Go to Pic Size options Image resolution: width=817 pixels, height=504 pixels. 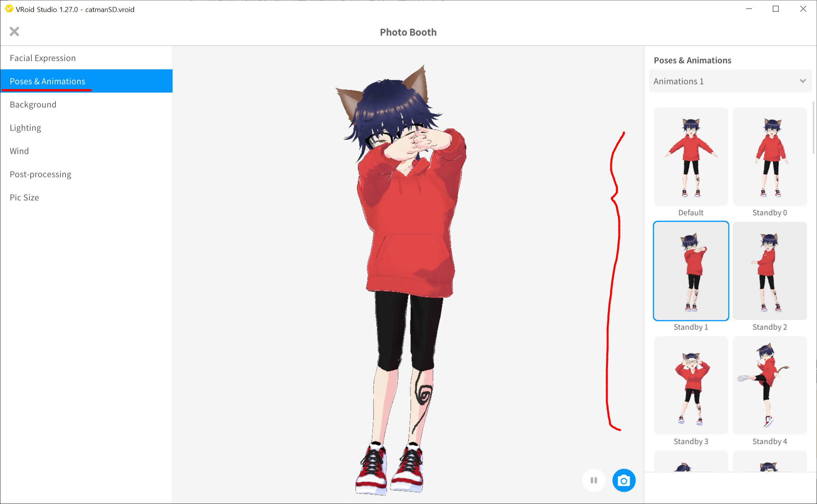pos(24,198)
